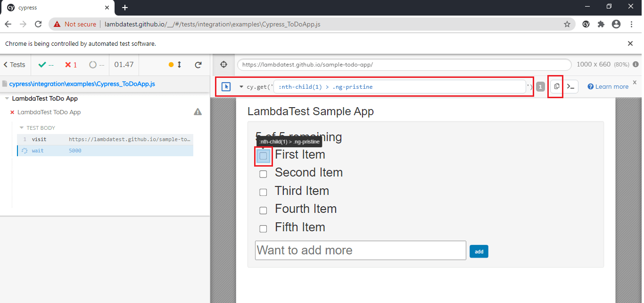The height and width of the screenshot is (303, 644).
Task: Check the Third Item checkbox
Action: [x=264, y=192]
